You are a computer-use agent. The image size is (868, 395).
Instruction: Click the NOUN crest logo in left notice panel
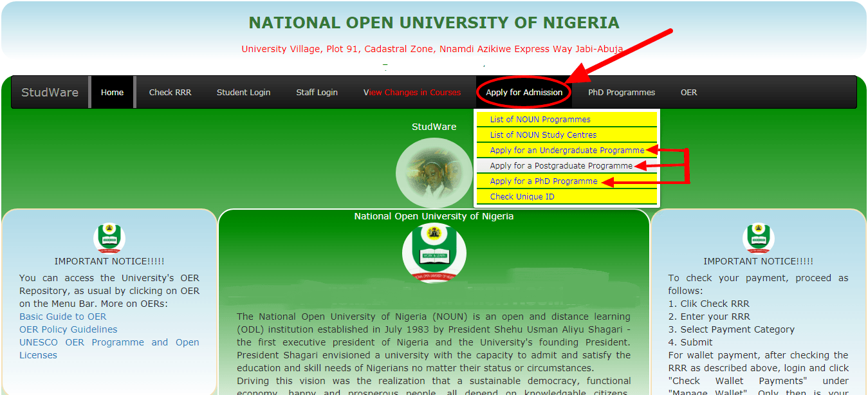tap(109, 238)
